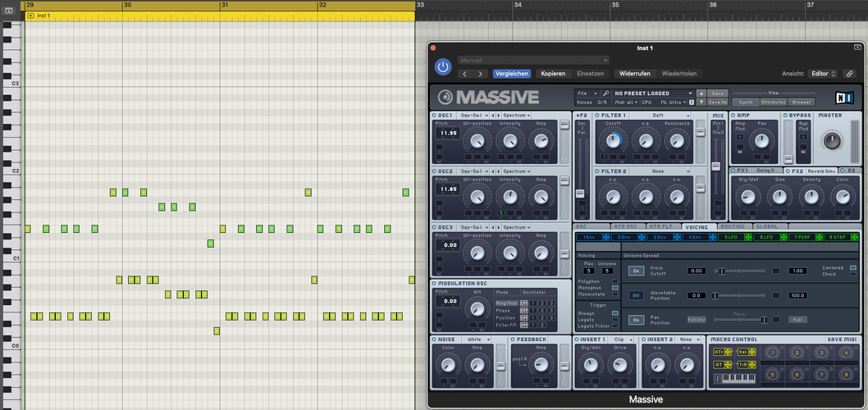Open the Manuell preset dropdown in header

533,60
